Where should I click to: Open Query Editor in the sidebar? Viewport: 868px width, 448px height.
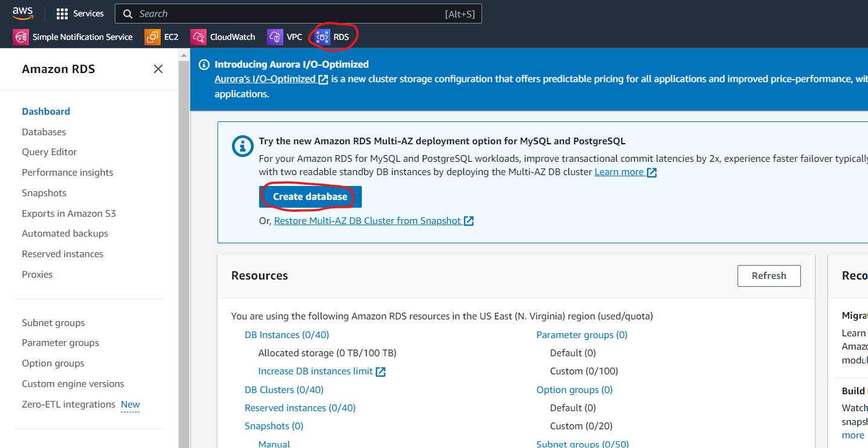(x=50, y=152)
